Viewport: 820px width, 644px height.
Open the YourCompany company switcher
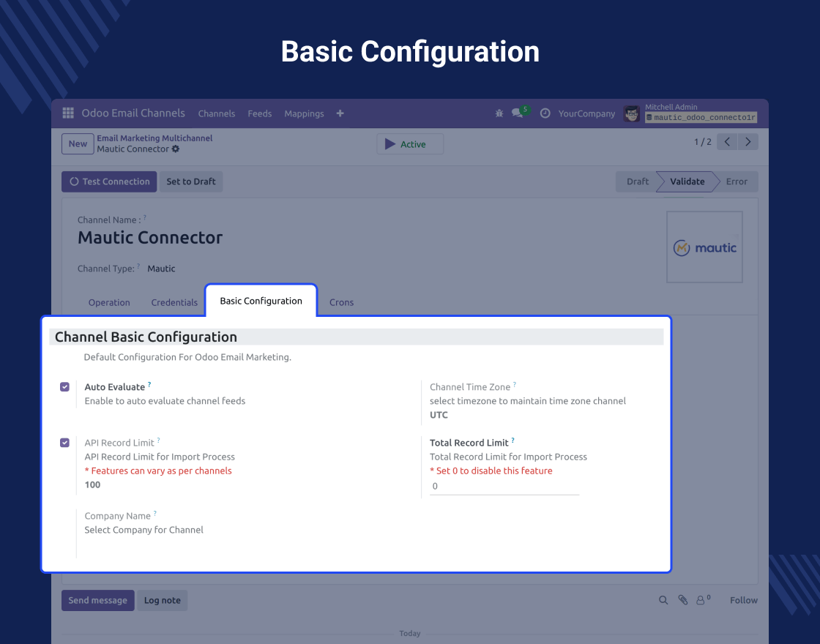click(x=586, y=113)
